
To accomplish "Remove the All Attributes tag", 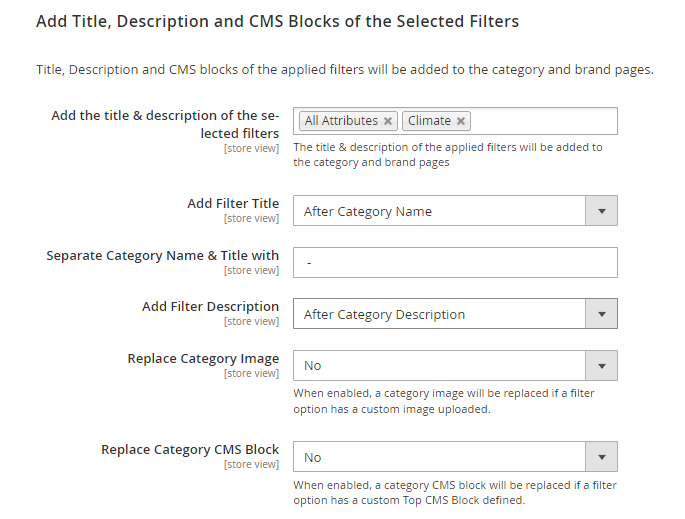I will pyautogui.click(x=387, y=121).
